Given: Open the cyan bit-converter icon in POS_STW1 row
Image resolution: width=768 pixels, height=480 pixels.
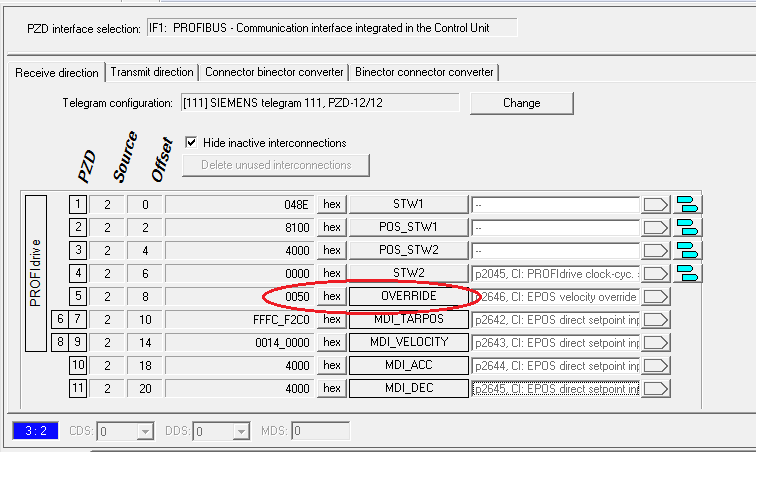Looking at the screenshot, I should point(687,227).
